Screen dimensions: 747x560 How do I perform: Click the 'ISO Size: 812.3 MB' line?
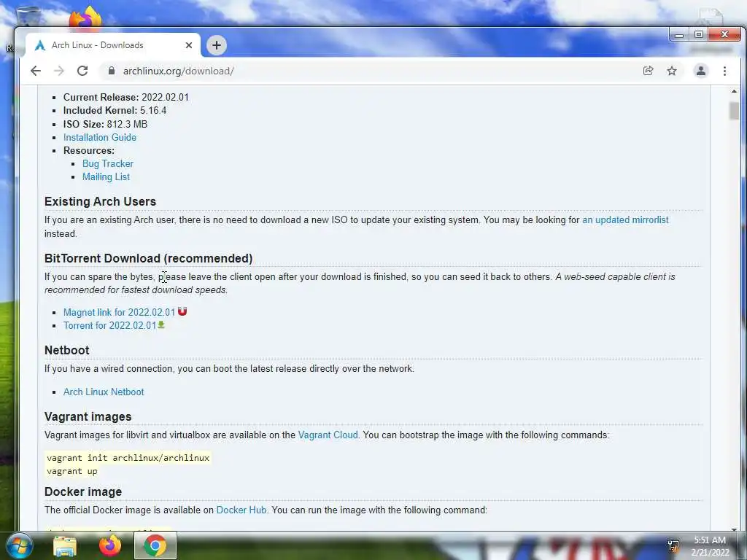pyautogui.click(x=105, y=124)
